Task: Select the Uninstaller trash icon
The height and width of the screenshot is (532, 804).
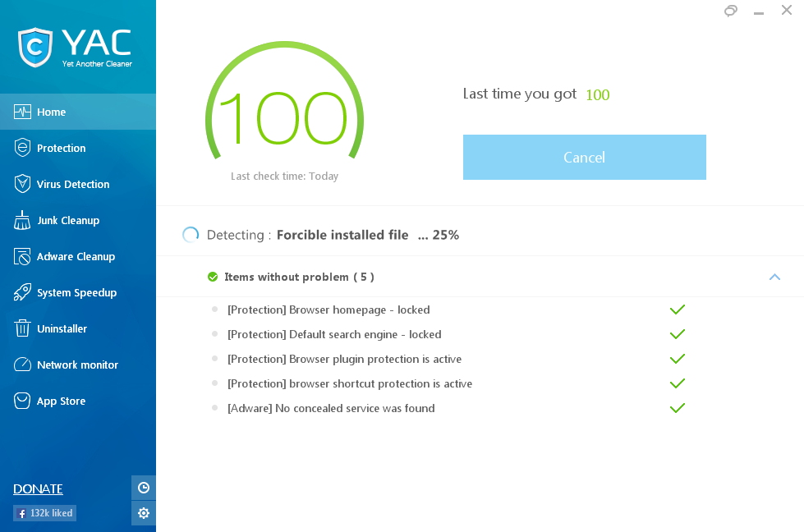Action: (24, 328)
